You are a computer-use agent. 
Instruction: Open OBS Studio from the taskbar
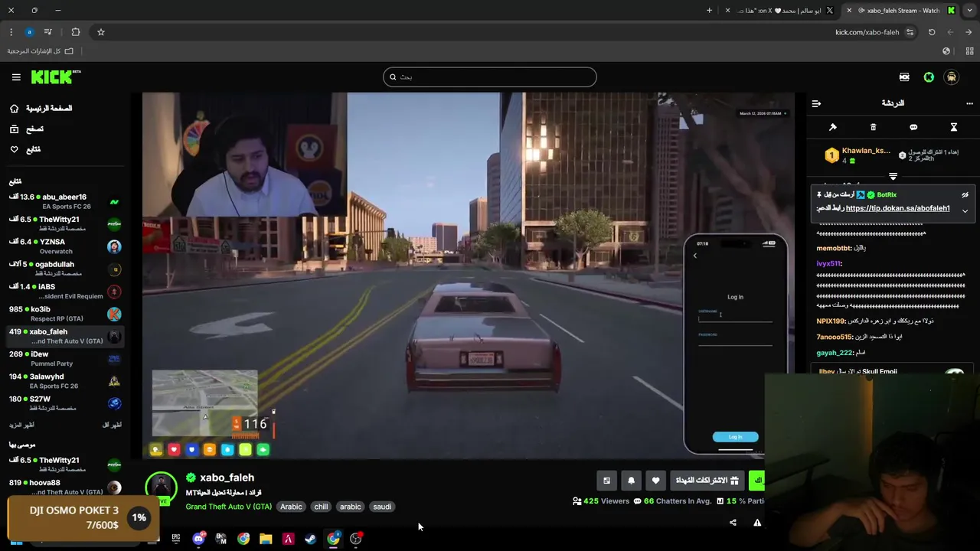[x=355, y=539]
